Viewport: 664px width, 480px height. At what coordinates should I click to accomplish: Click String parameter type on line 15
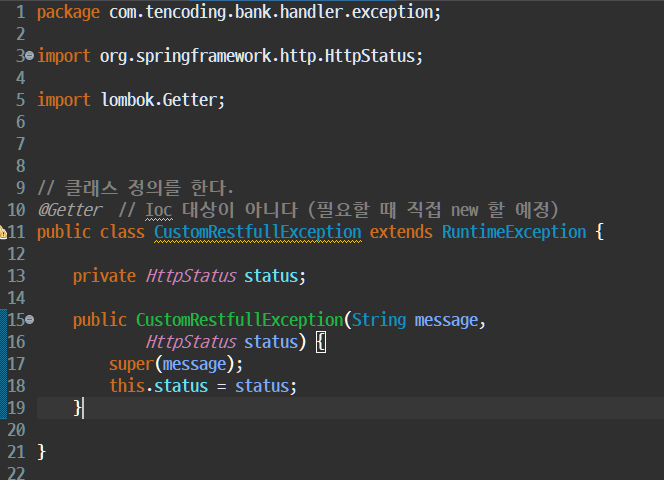(x=379, y=320)
